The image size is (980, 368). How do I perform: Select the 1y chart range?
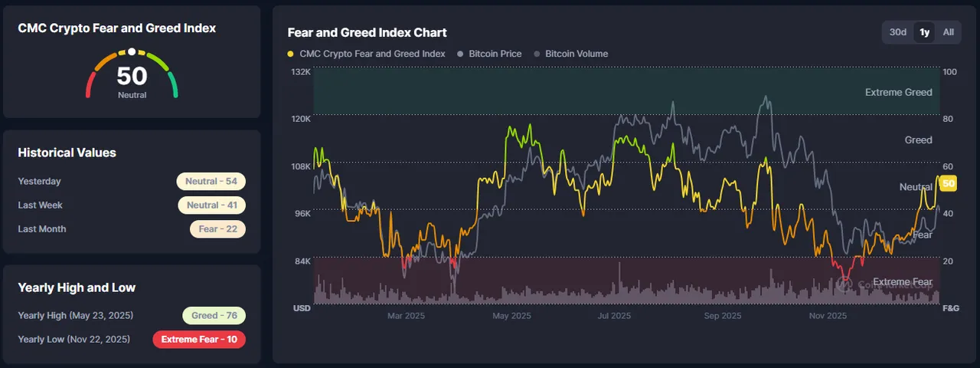click(x=925, y=32)
